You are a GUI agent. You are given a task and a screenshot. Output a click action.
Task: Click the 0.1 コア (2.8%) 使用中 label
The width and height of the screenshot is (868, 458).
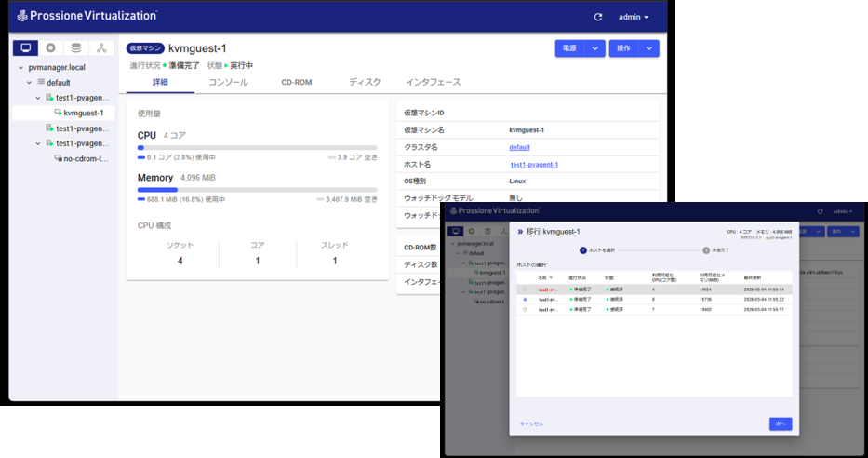[x=181, y=157]
